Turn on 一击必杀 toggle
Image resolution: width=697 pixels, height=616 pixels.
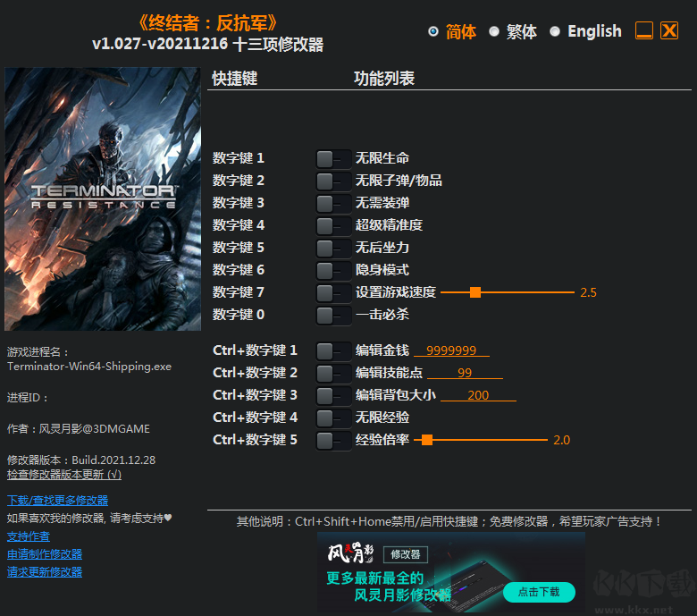tap(333, 316)
